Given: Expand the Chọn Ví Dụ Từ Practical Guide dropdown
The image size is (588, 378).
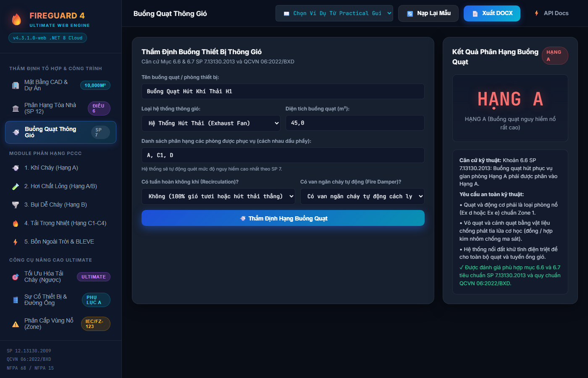Looking at the screenshot, I should tap(334, 13).
